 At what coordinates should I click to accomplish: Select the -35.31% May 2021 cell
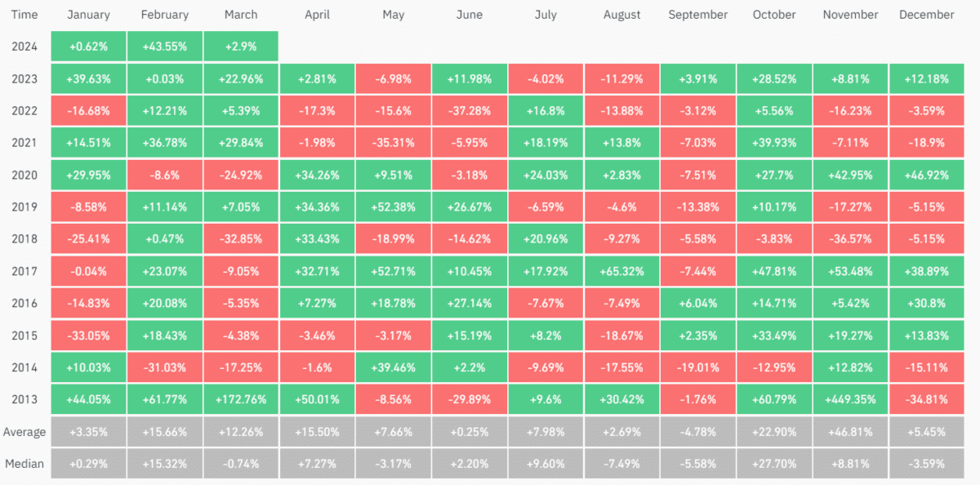[x=393, y=143]
